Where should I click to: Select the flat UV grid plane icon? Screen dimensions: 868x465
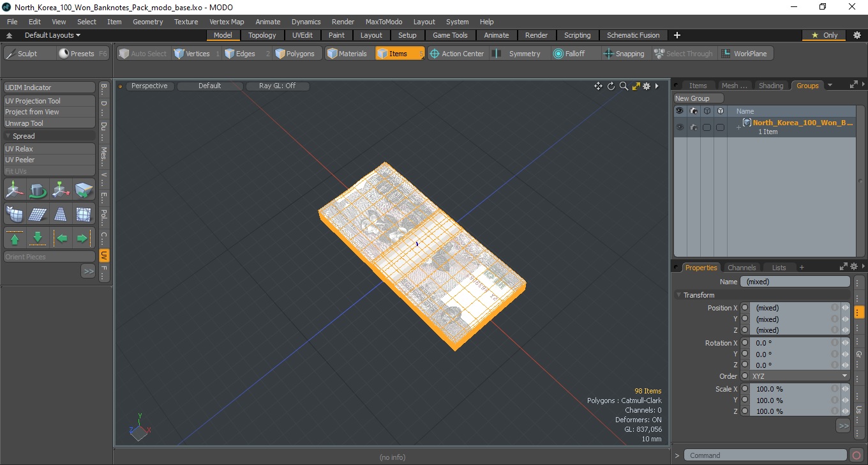[38, 214]
